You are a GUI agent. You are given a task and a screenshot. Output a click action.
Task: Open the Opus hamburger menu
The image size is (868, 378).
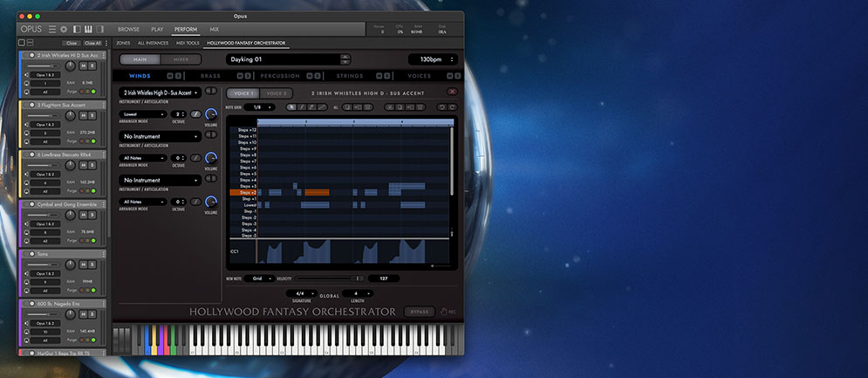(x=52, y=29)
